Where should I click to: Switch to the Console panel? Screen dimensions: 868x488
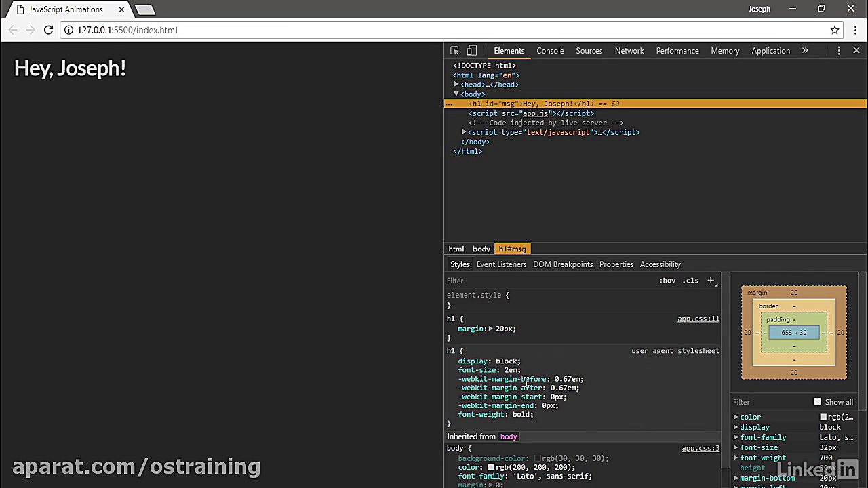pos(550,50)
